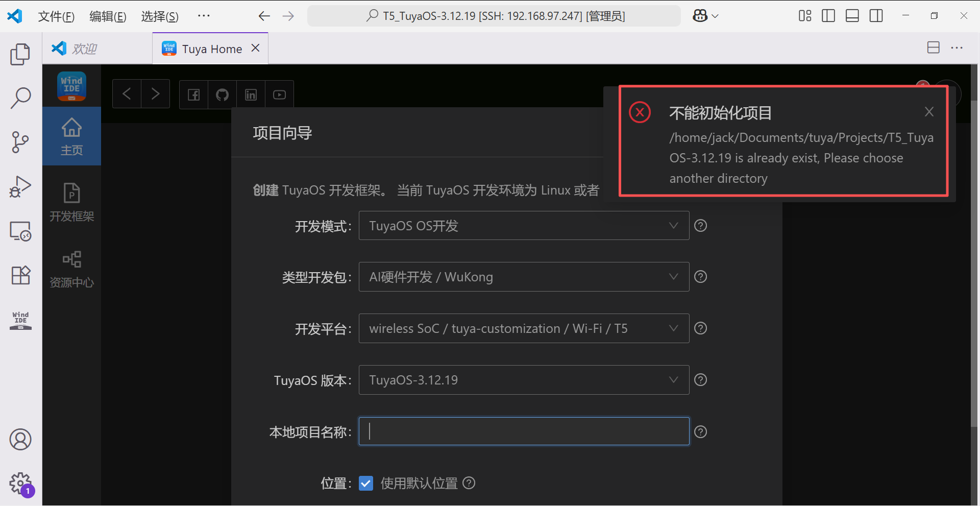Open the YouTube link icon
Image resolution: width=980 pixels, height=506 pixels.
[x=279, y=94]
